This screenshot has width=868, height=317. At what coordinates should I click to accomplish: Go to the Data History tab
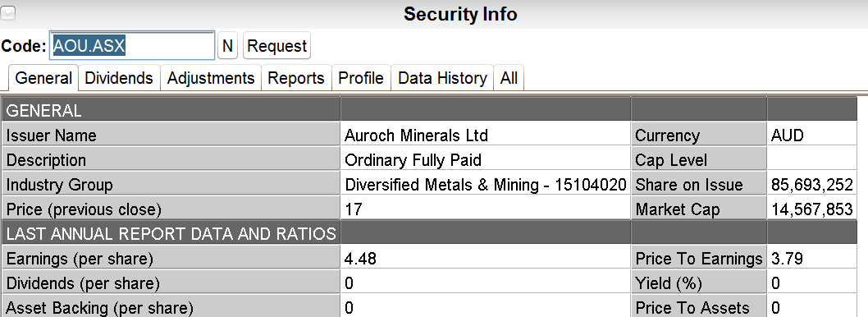pos(442,78)
